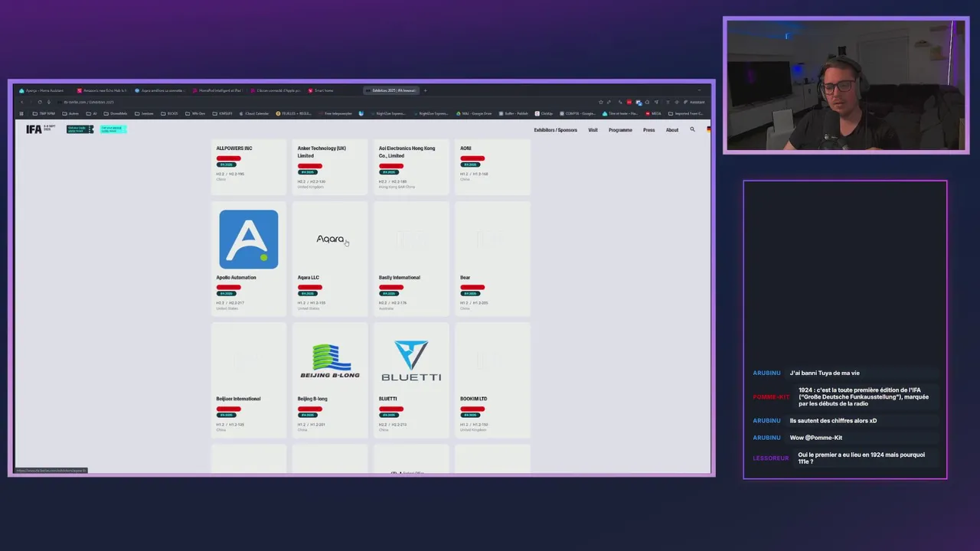This screenshot has width=980, height=551.
Task: Open the Exhibitors / Sponsors menu
Action: (555, 130)
